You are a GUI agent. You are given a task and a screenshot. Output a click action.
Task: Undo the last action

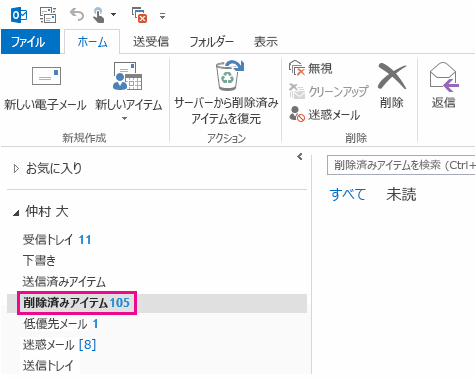click(x=77, y=15)
